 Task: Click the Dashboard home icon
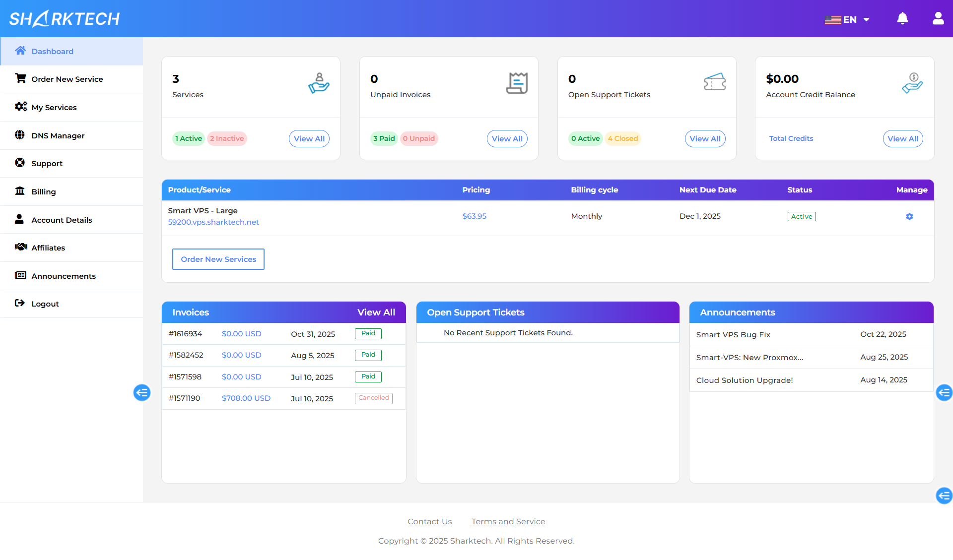tap(20, 51)
